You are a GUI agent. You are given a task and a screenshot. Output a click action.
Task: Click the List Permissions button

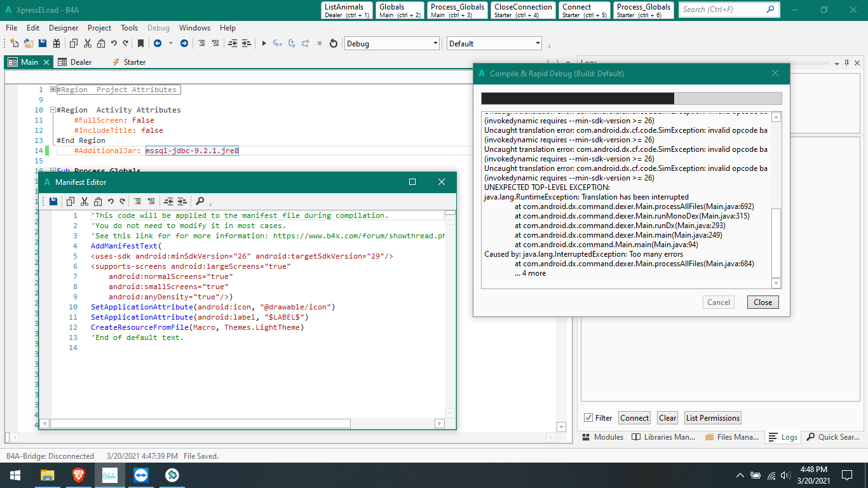(x=712, y=418)
